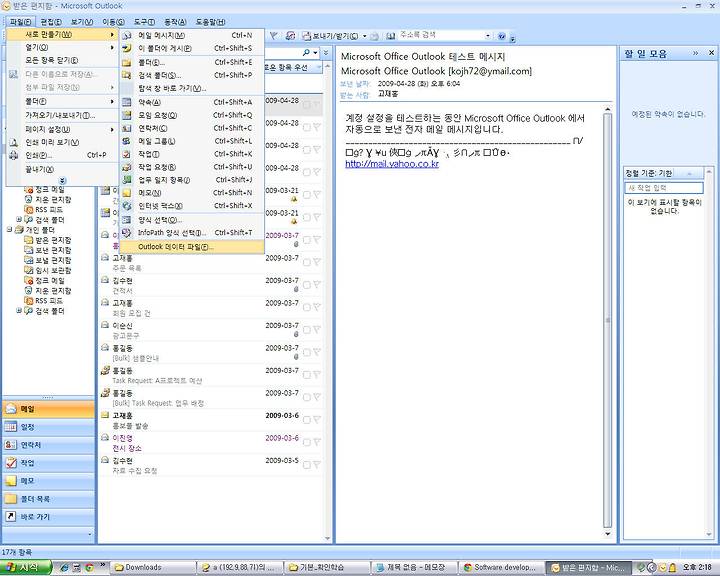Image resolution: width=720 pixels, height=576 pixels.
Task: Open the address book icon beside 주소록 검색
Action: point(391,36)
